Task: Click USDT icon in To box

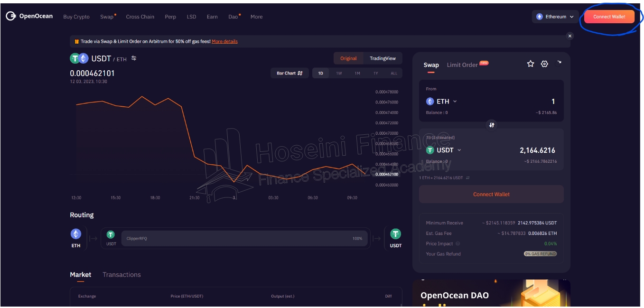Action: (430, 150)
